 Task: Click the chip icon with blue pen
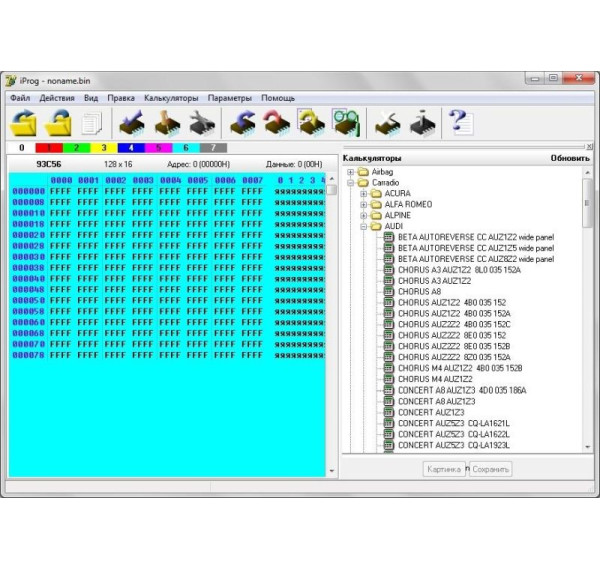tap(132, 123)
